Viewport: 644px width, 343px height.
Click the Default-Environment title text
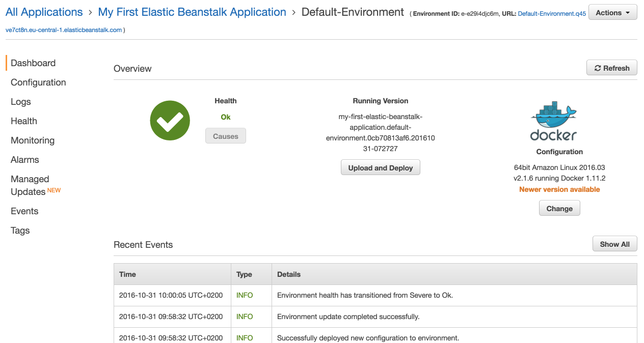[x=353, y=12]
